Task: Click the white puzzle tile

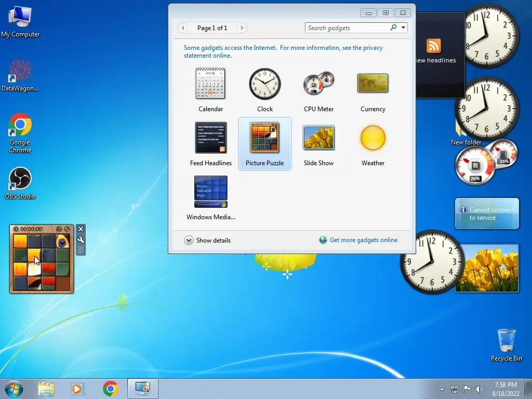Action: coord(34,270)
